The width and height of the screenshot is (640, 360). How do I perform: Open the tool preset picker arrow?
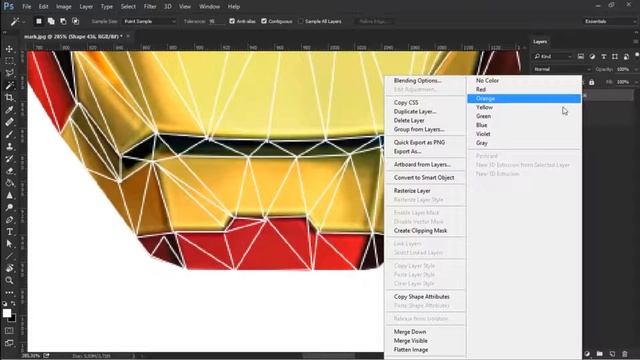(x=24, y=21)
